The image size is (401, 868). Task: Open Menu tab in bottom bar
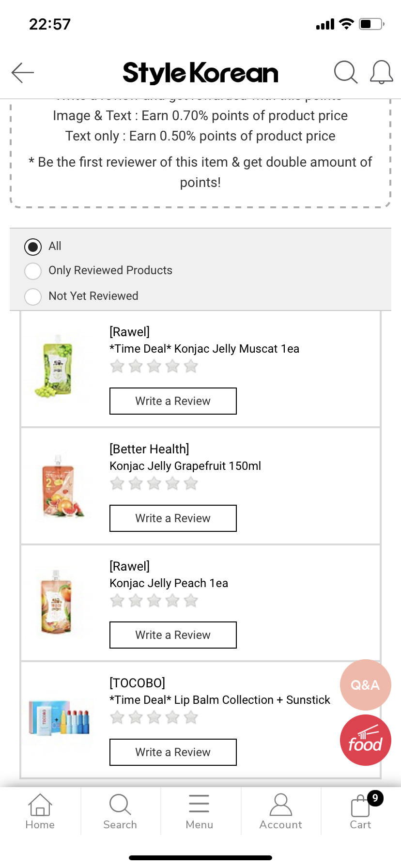point(200,812)
